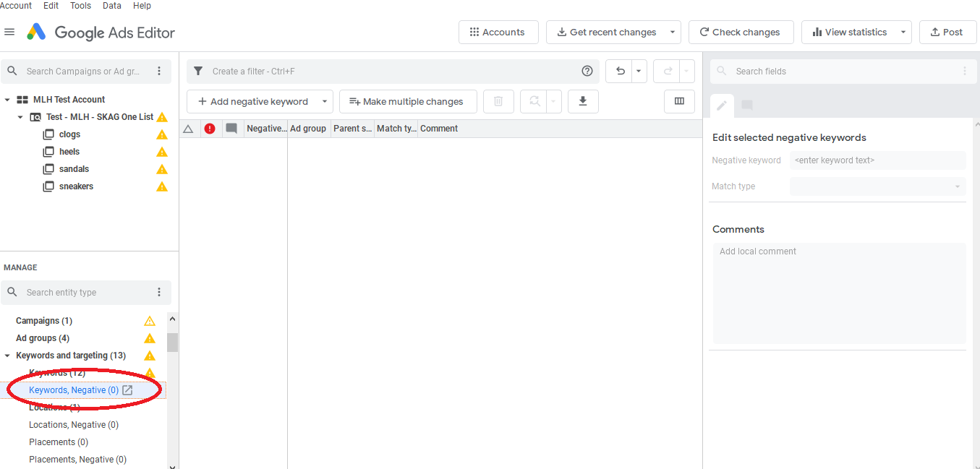Open filter help question mark icon

(x=587, y=71)
